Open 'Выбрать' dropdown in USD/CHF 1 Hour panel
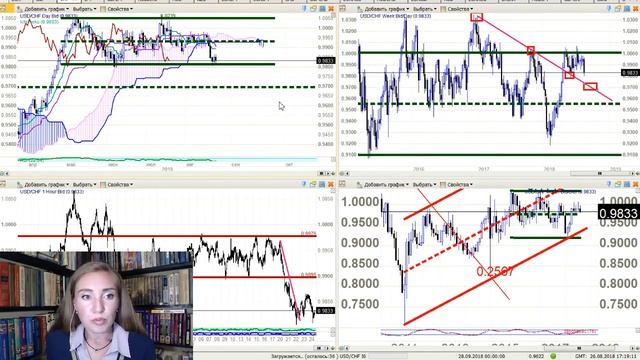 pos(84,184)
